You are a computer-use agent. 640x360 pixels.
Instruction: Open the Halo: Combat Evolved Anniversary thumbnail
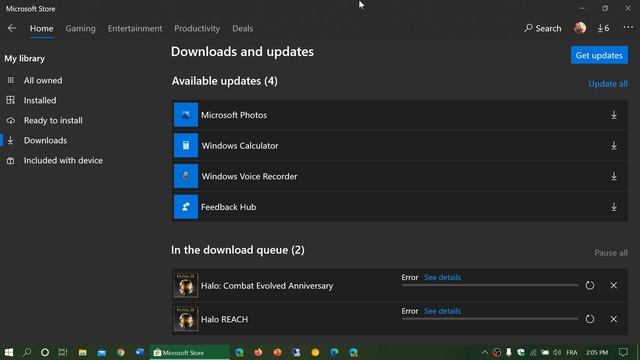[x=186, y=285]
